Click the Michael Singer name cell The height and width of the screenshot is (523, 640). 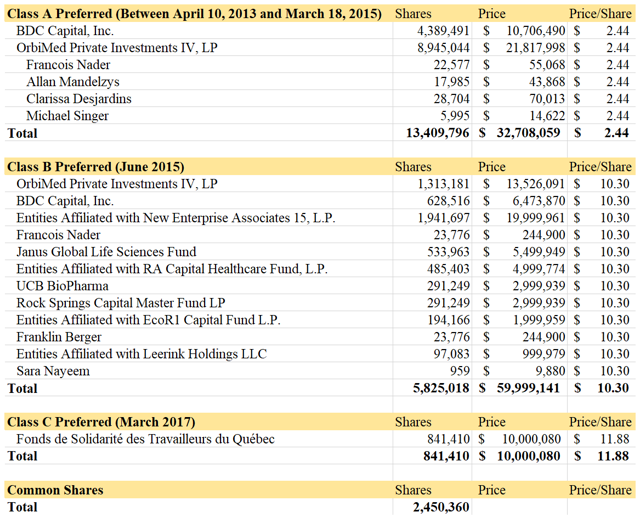pyautogui.click(x=67, y=116)
